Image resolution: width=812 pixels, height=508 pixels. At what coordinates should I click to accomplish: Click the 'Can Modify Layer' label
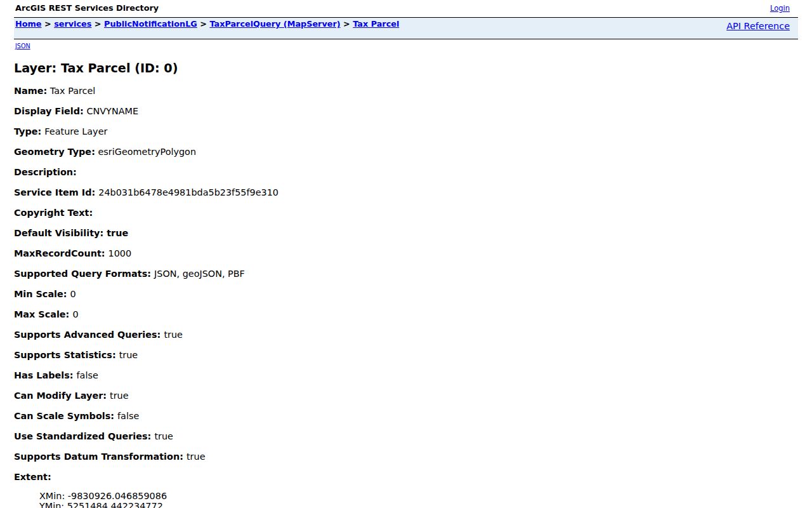point(60,396)
